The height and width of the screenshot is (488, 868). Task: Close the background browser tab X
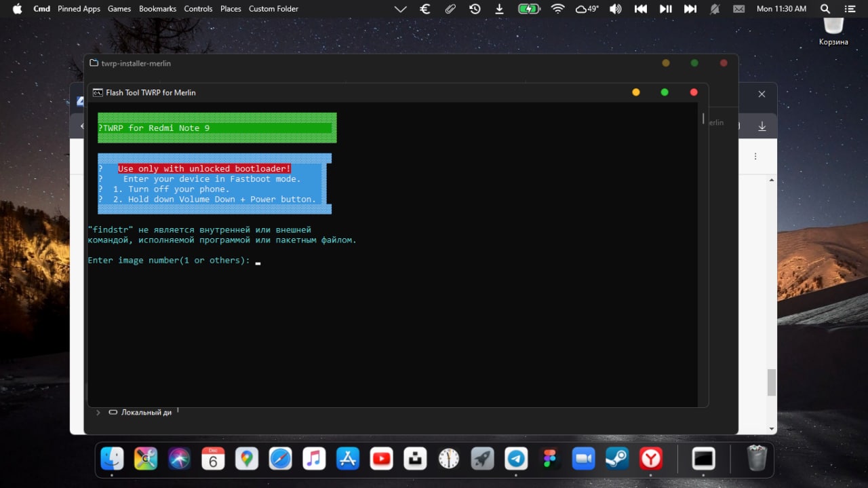pos(762,94)
